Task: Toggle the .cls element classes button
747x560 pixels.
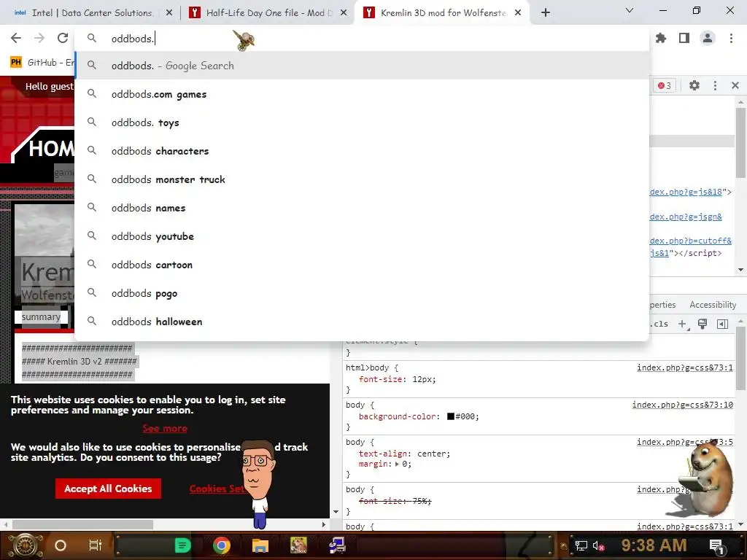Action: pyautogui.click(x=659, y=324)
